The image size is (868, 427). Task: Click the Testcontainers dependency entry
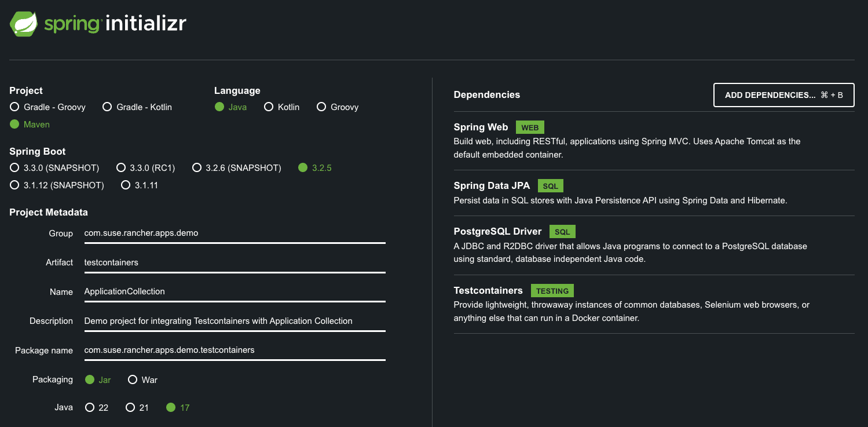(488, 291)
